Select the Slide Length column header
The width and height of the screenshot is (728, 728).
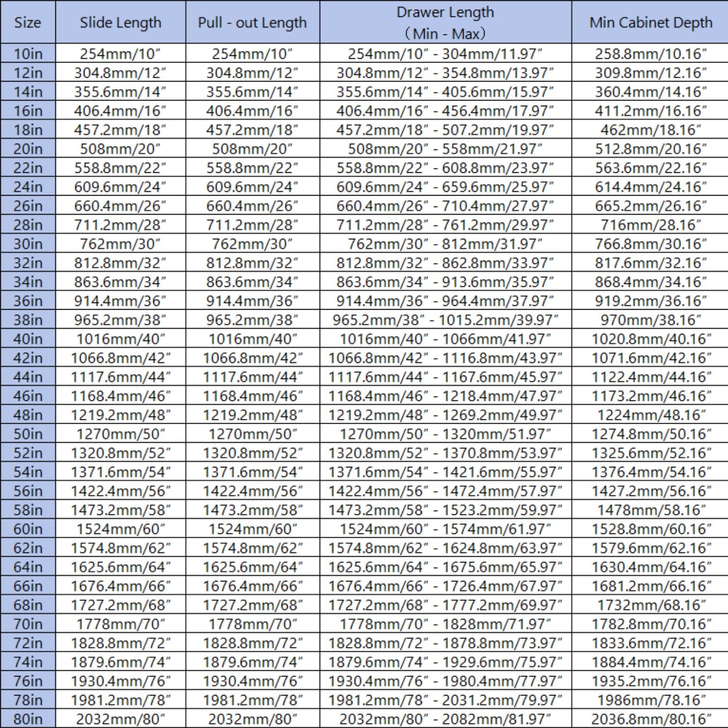click(x=120, y=22)
